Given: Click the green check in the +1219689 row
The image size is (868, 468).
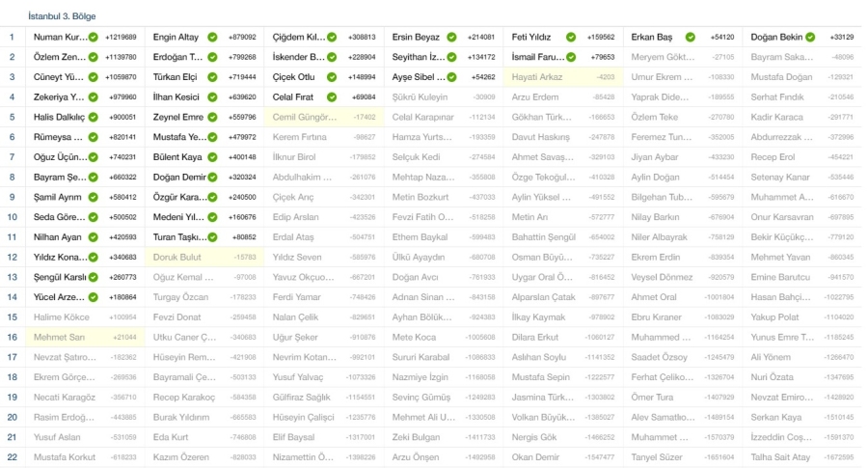Looking at the screenshot, I should click(x=94, y=37).
